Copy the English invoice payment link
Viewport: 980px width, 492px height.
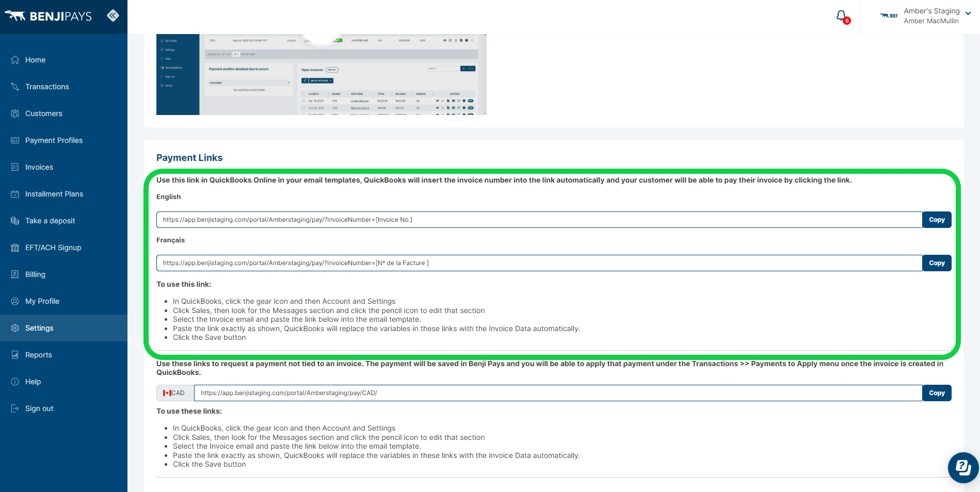coord(937,220)
